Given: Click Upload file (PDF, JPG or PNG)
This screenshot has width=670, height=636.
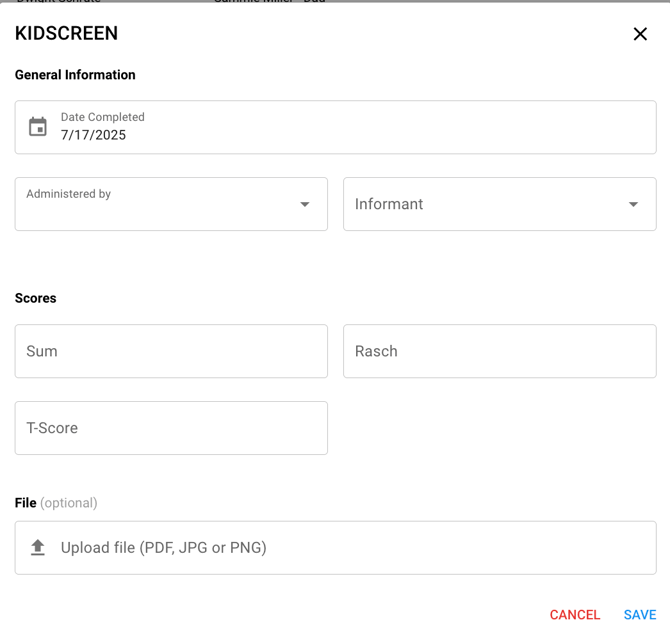Looking at the screenshot, I should pyautogui.click(x=164, y=548).
